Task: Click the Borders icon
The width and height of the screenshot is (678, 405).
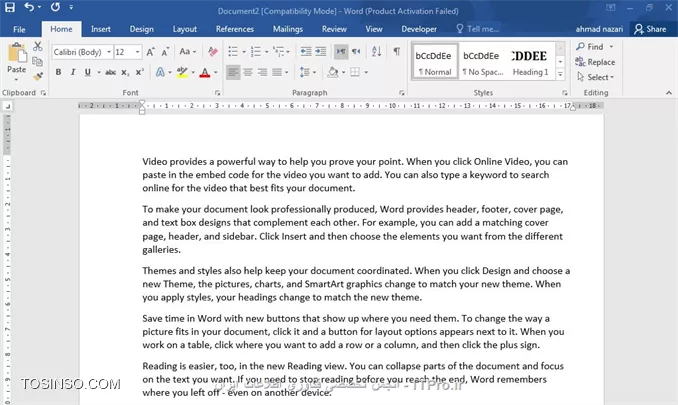Action: (355, 72)
